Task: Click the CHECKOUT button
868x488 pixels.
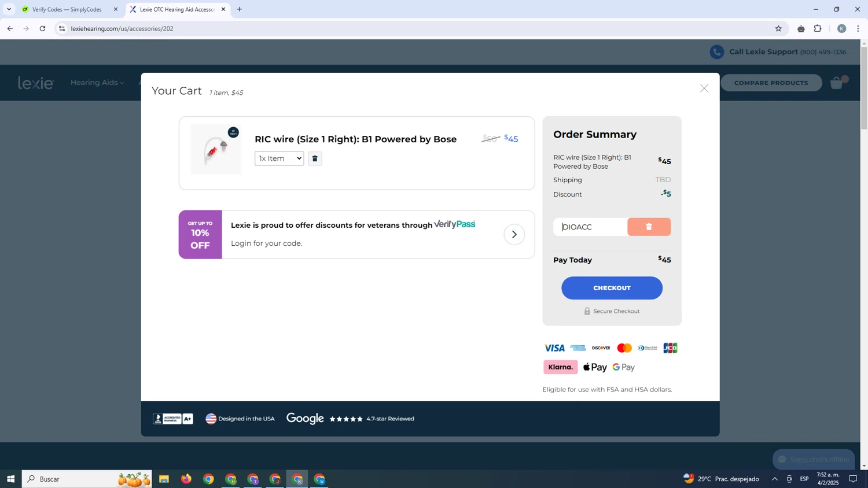Action: [612, 288]
